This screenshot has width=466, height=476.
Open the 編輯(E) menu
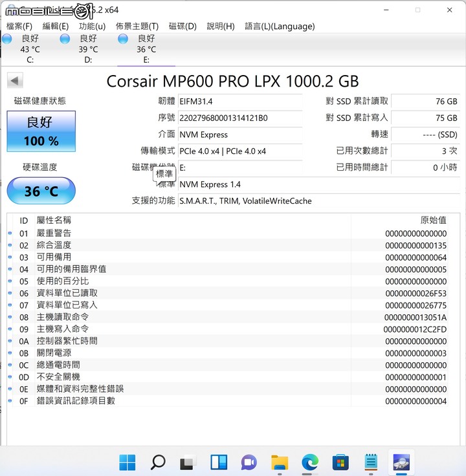pyautogui.click(x=56, y=27)
